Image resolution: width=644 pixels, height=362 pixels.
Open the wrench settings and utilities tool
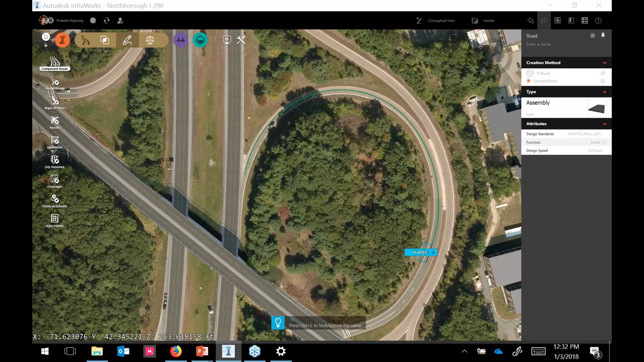241,40
